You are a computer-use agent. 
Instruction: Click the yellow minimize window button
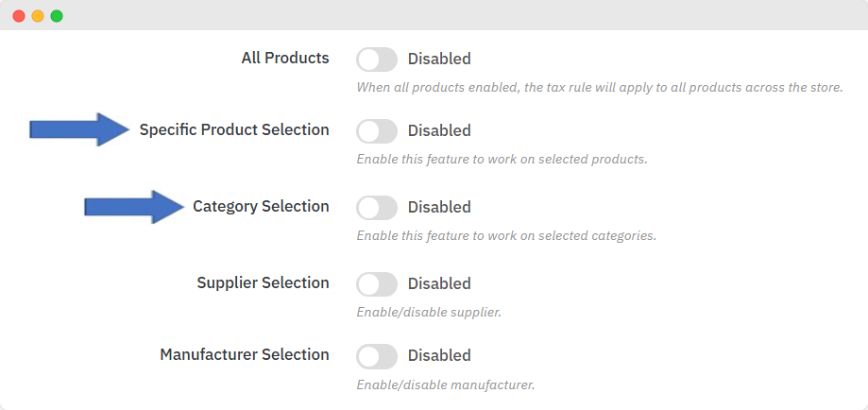point(38,16)
